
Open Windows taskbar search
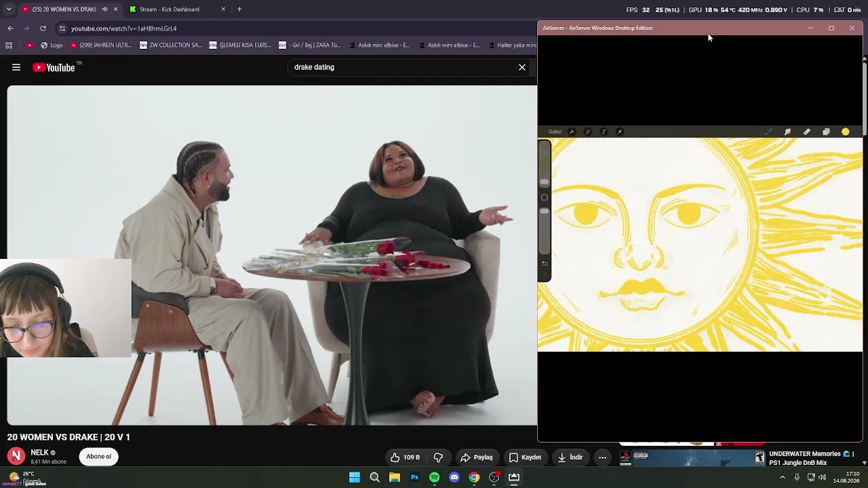(374, 477)
